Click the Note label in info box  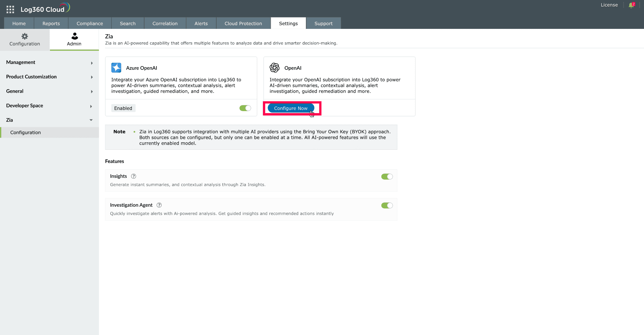(119, 132)
